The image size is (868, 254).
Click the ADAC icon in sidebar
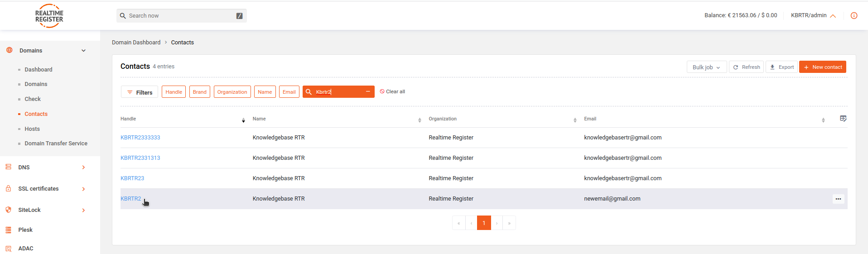8,249
